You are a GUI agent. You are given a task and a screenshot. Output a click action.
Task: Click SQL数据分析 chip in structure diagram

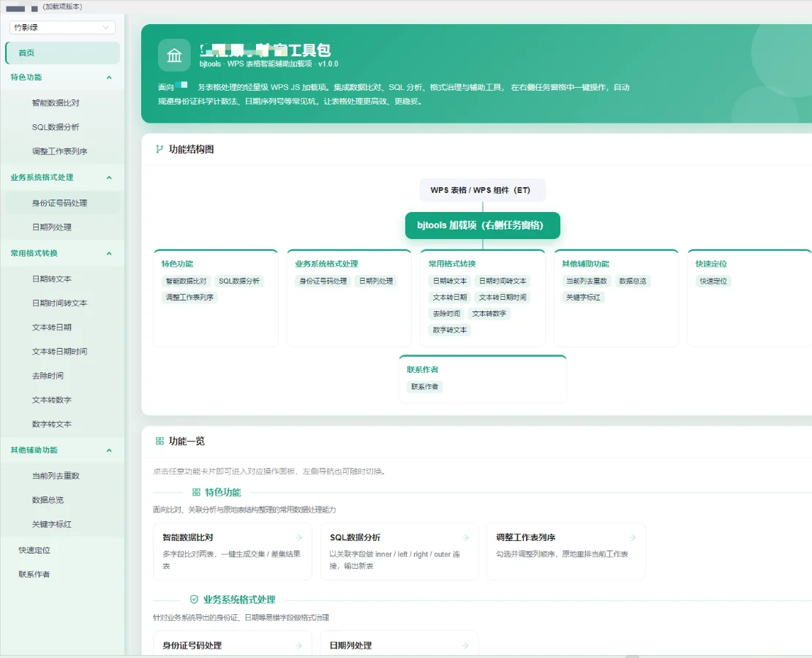point(239,281)
